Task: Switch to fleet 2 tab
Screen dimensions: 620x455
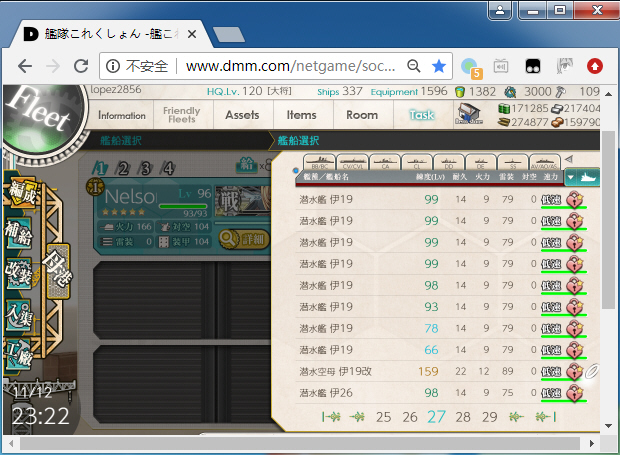Action: click(123, 169)
